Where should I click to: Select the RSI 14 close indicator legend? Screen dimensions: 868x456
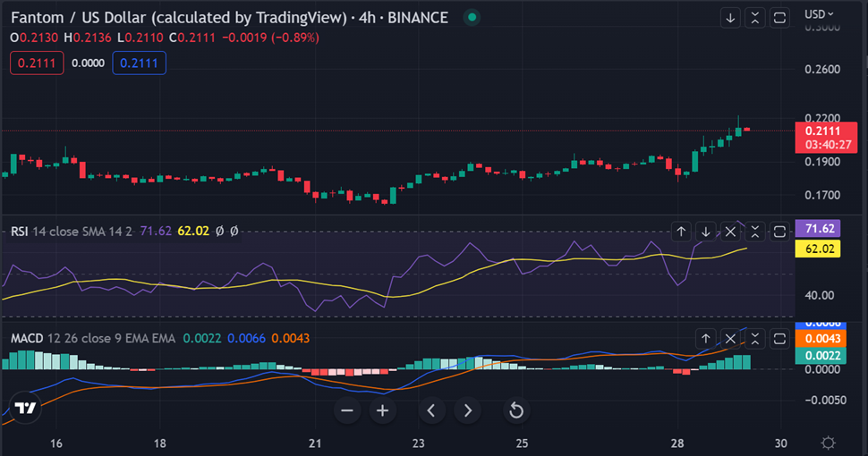(72, 232)
